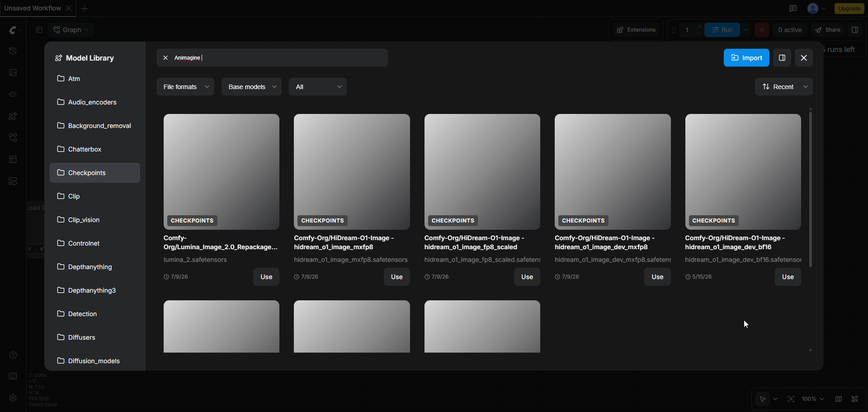The image size is (868, 412).
Task: Share the workflow
Action: click(828, 30)
